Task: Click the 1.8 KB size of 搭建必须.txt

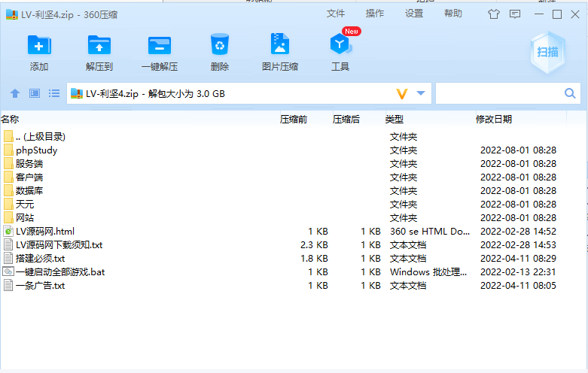Action: (314, 259)
